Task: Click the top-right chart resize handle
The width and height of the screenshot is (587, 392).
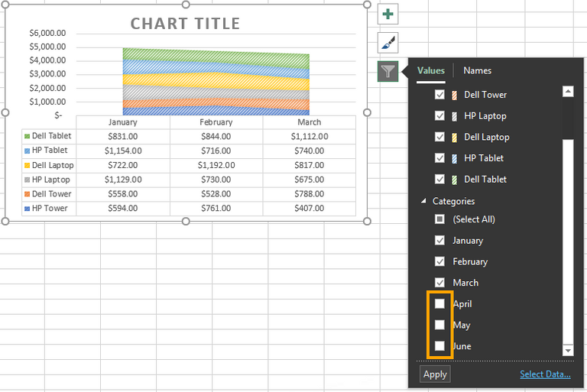Action: coord(367,5)
